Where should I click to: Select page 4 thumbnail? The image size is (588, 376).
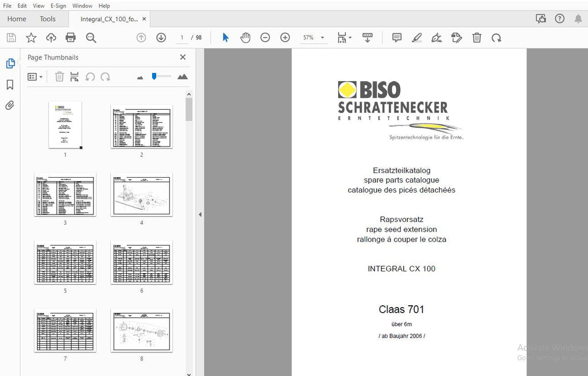click(141, 195)
